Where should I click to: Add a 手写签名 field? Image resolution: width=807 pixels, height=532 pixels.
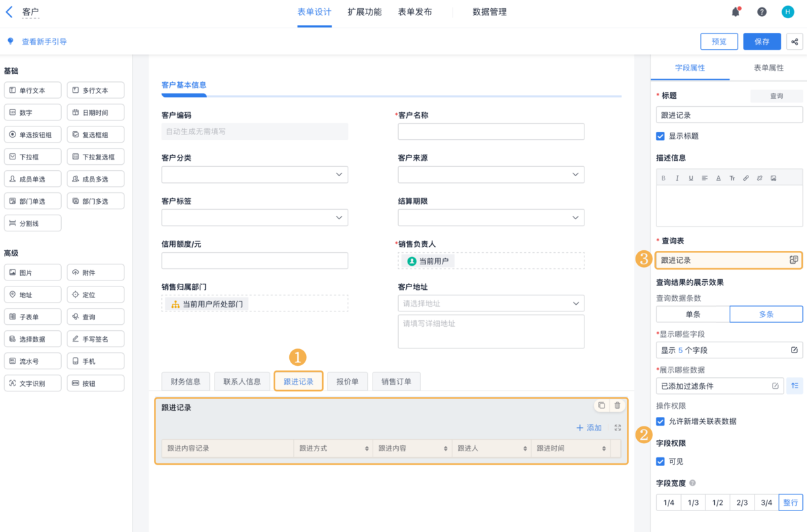point(95,339)
